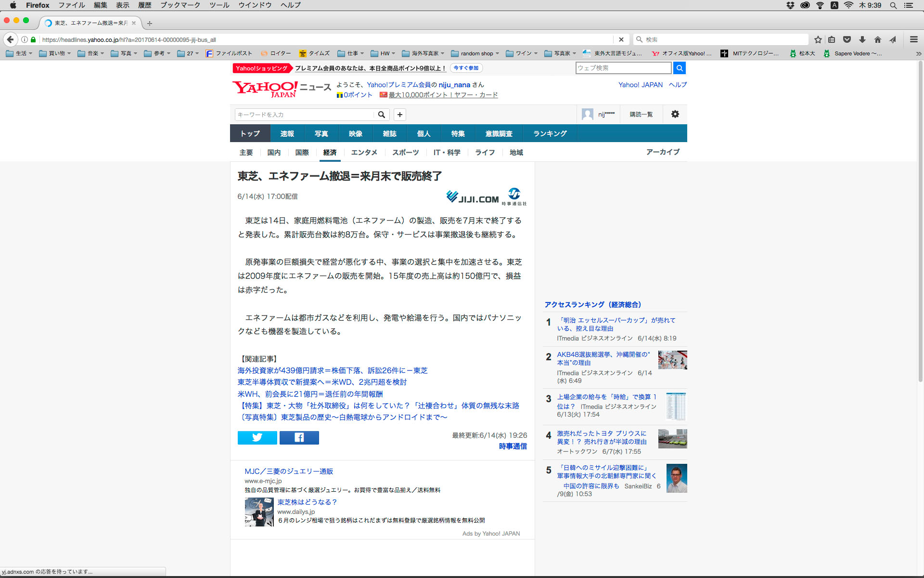
Task: Click the browser back arrow button
Action: [x=10, y=39]
